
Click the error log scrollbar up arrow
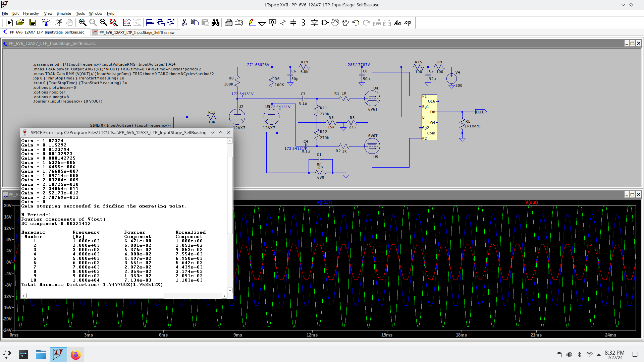click(230, 141)
